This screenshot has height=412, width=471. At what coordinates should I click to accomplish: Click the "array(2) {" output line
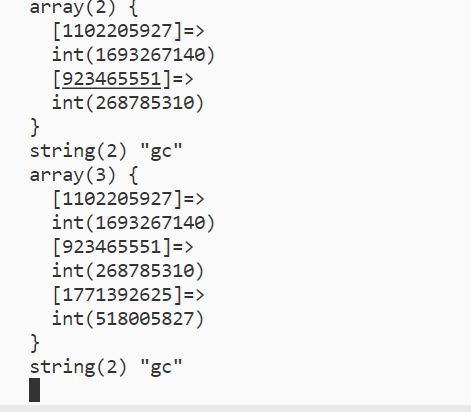coord(84,7)
